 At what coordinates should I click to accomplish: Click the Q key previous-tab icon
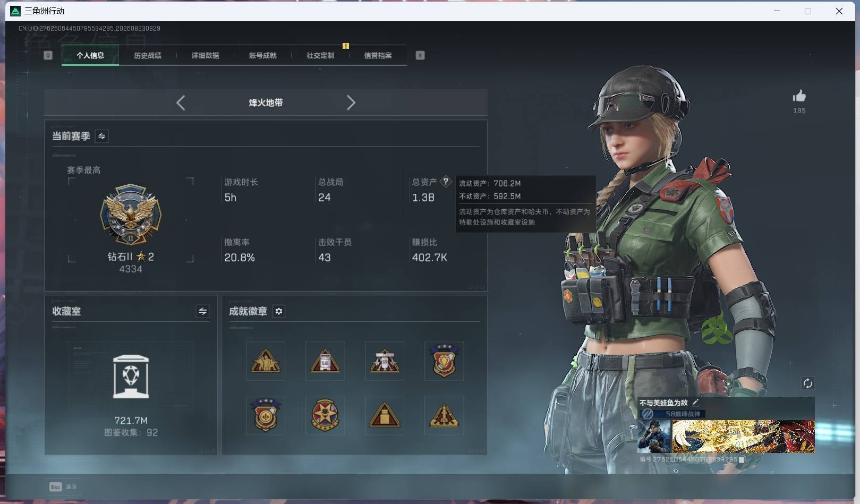pos(48,55)
